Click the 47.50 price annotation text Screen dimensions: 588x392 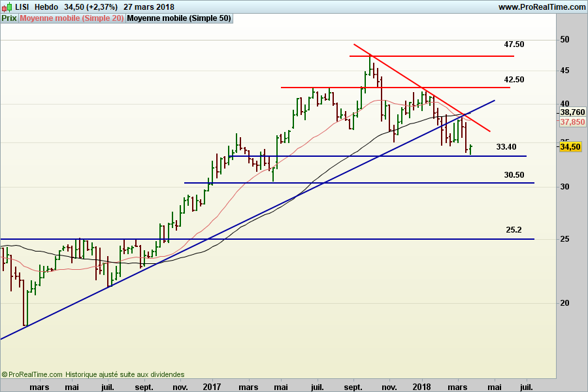tap(514, 44)
